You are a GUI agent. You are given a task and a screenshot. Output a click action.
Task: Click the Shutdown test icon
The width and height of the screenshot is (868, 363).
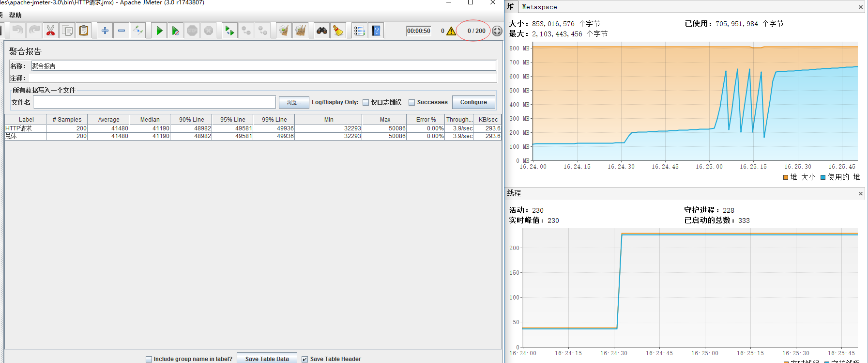point(209,31)
